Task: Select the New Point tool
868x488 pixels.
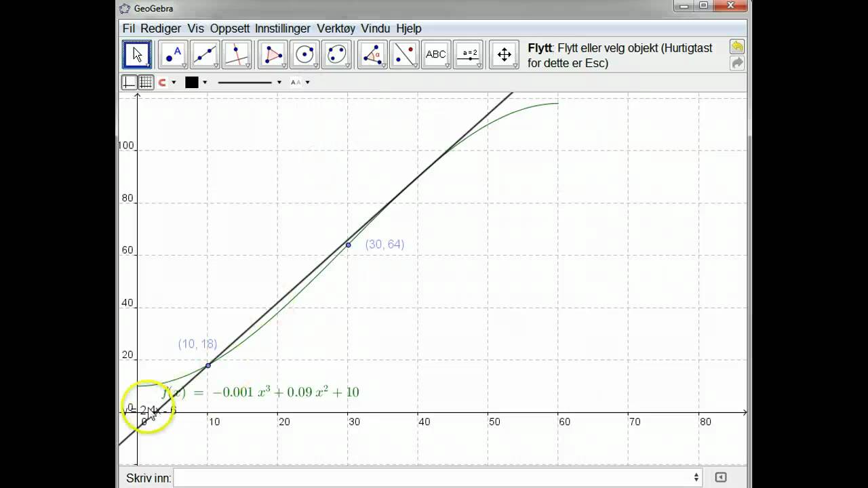Action: point(173,55)
